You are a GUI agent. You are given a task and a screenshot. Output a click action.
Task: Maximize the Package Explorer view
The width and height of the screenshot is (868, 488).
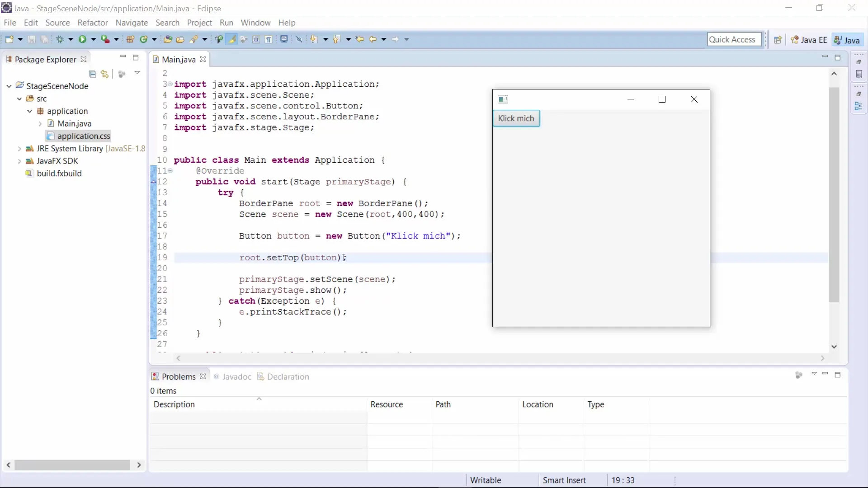coord(136,57)
